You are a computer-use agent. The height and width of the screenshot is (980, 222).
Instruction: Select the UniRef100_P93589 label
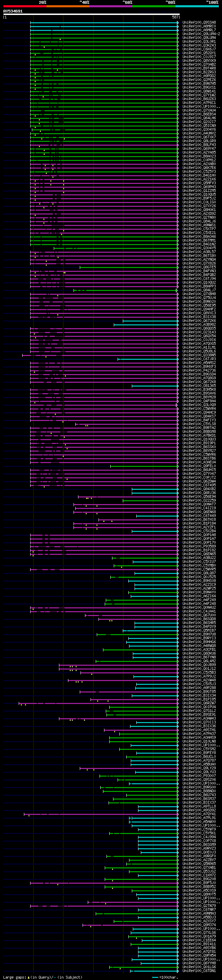click(x=199, y=546)
